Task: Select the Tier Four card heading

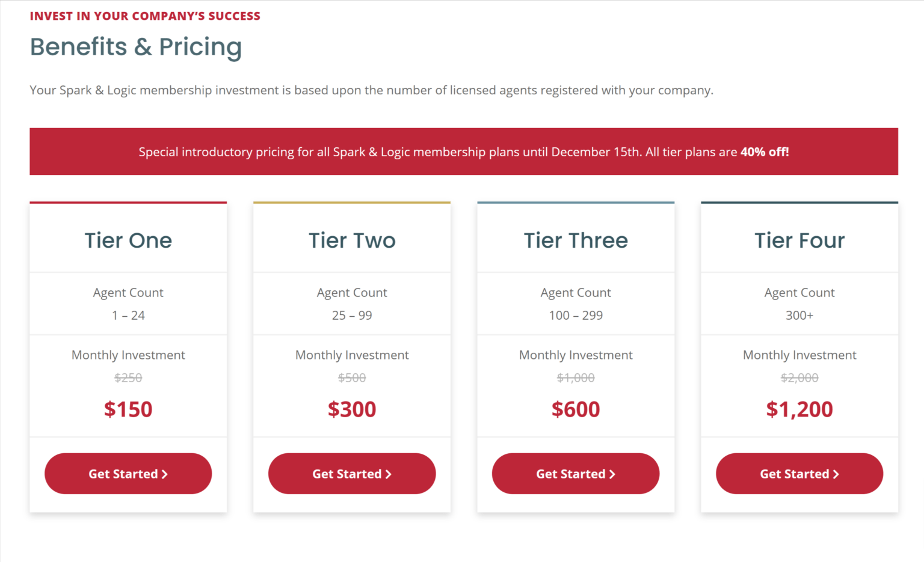Action: point(799,240)
